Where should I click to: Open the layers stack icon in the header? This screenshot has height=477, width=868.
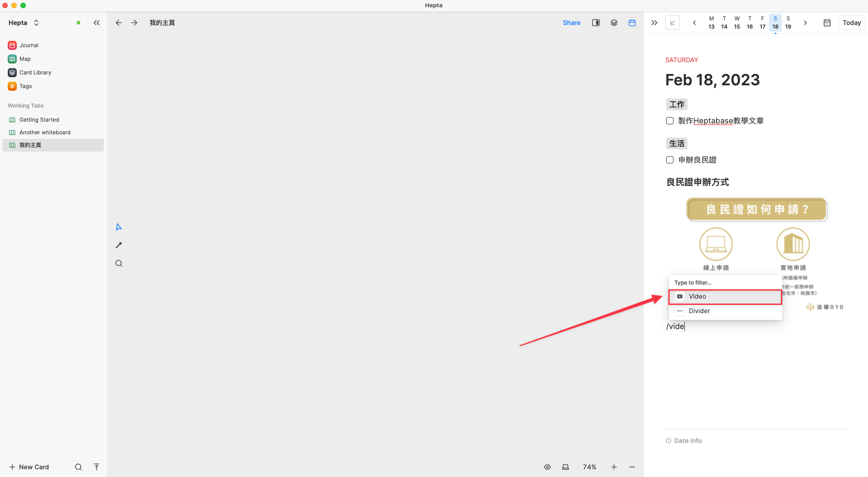[614, 23]
